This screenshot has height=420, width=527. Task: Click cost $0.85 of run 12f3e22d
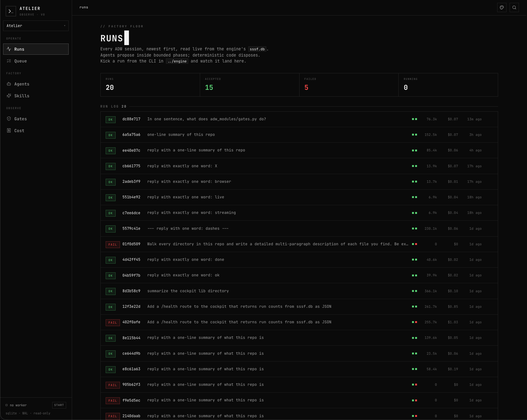453,307
